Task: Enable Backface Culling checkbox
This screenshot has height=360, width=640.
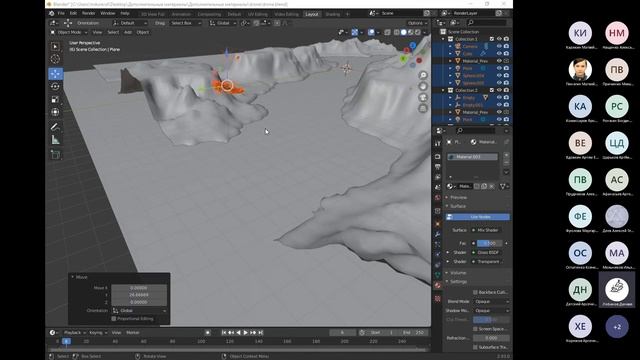Action: (x=475, y=292)
